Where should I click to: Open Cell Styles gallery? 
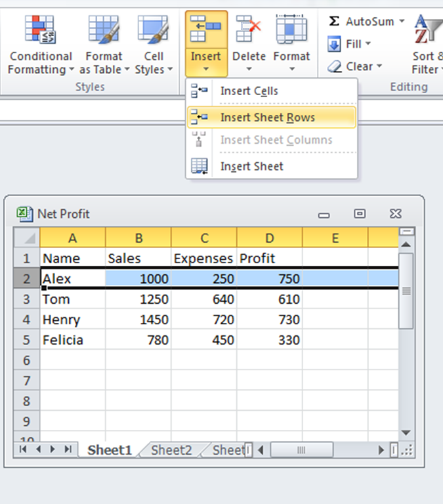[154, 45]
